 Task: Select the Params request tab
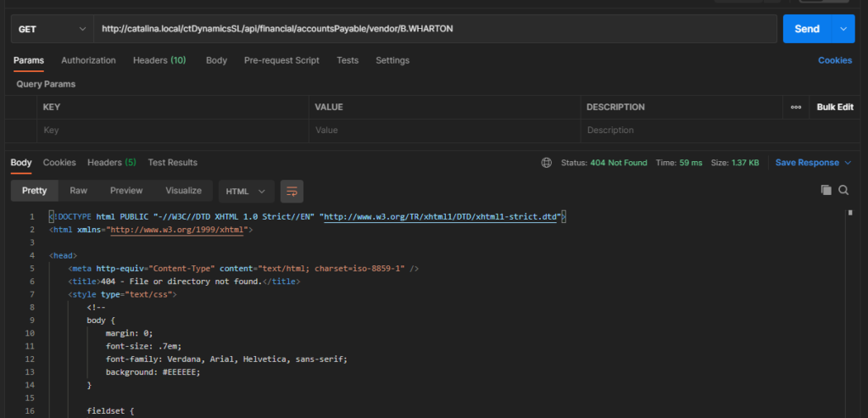pos(28,60)
